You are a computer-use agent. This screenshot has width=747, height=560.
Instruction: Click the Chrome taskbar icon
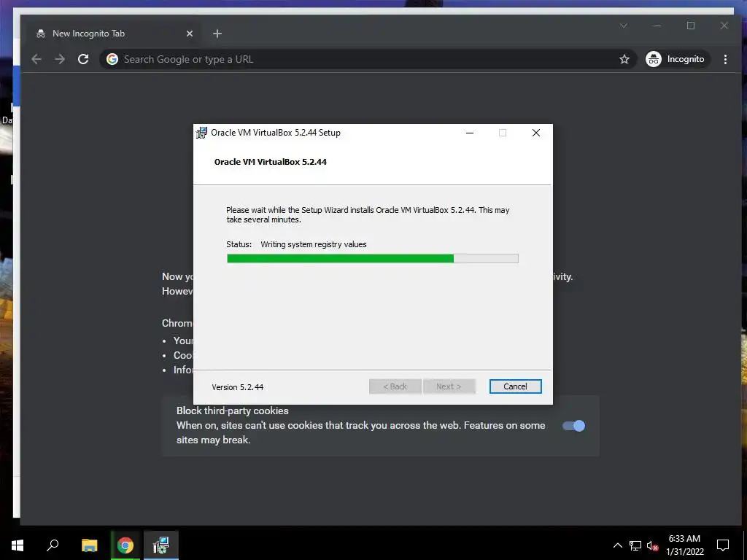point(125,545)
